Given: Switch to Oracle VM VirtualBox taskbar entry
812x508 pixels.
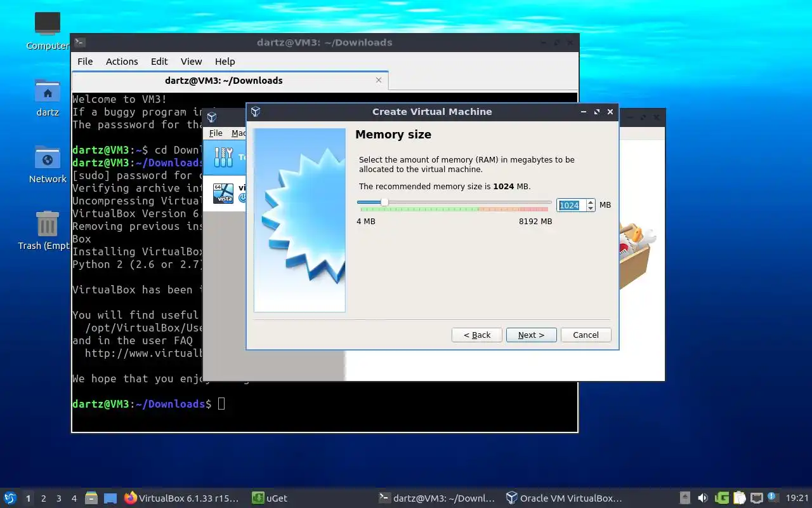Looking at the screenshot, I should 564,498.
